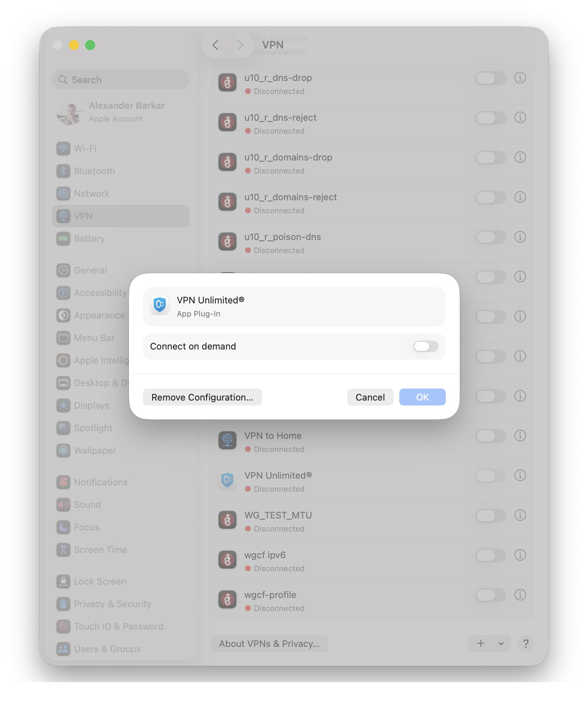Toggle Connect on demand switch
The height and width of the screenshot is (718, 588).
426,346
